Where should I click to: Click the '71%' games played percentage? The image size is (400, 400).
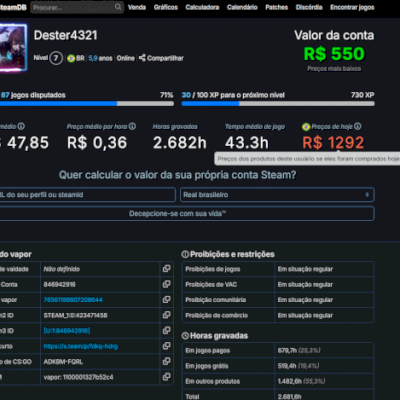click(x=167, y=95)
